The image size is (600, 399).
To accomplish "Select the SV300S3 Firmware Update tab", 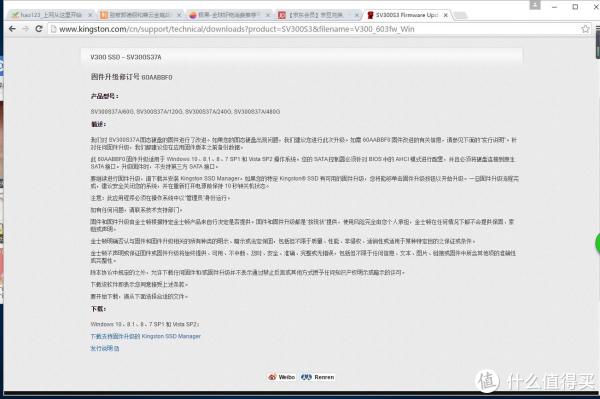I will coord(406,15).
